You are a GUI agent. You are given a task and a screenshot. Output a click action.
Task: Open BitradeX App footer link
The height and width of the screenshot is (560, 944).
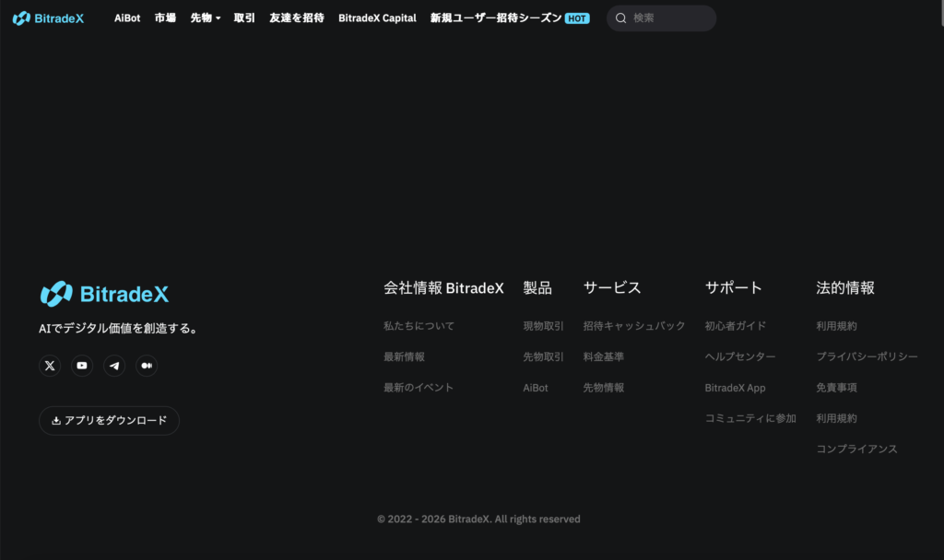(735, 388)
